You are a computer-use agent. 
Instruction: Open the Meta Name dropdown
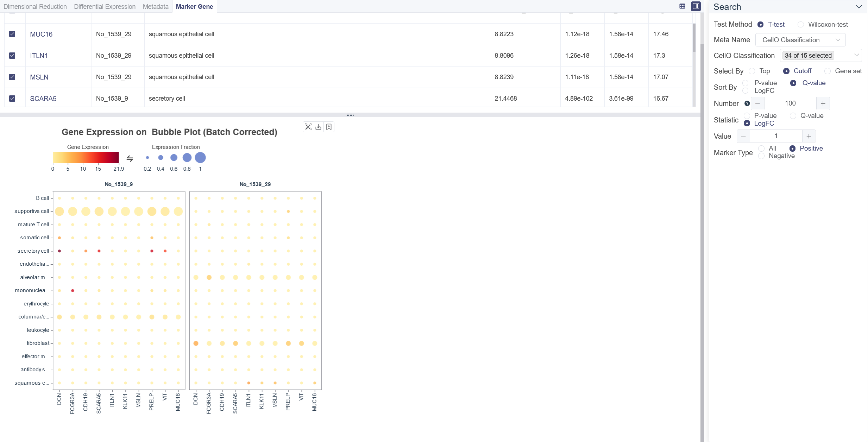(800, 40)
